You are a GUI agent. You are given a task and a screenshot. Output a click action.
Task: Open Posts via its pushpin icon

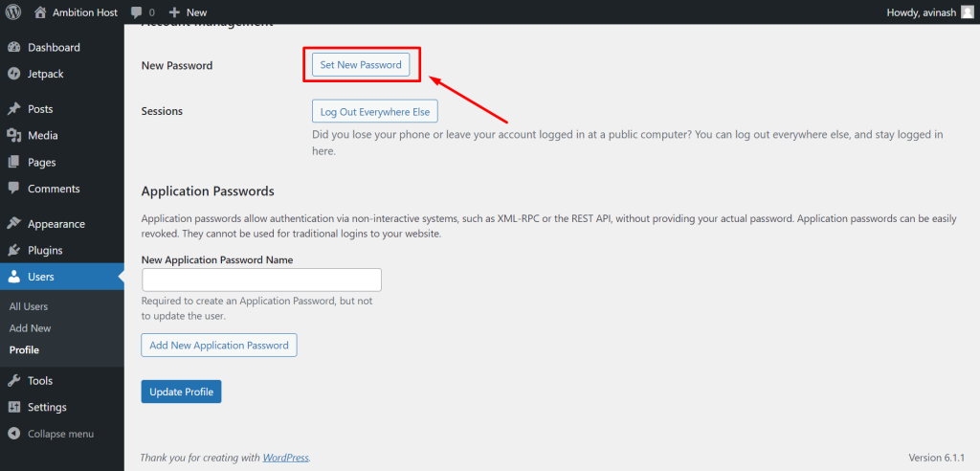pyautogui.click(x=13, y=109)
